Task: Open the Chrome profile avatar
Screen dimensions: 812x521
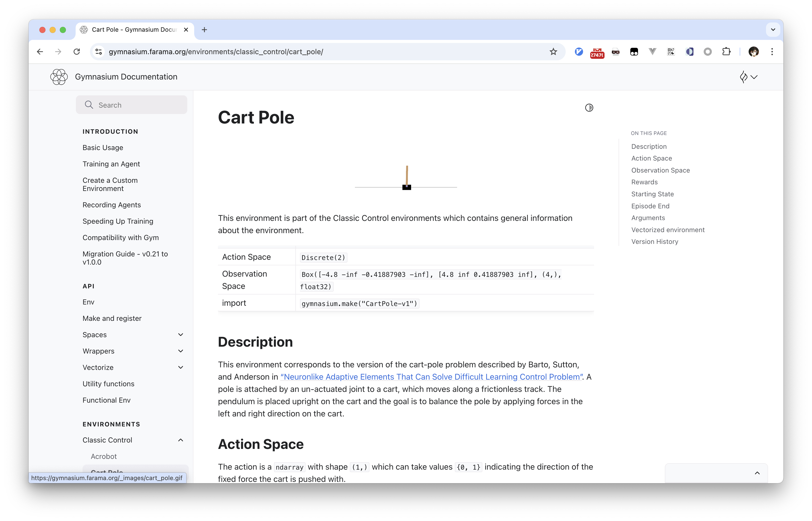Action: click(753, 51)
